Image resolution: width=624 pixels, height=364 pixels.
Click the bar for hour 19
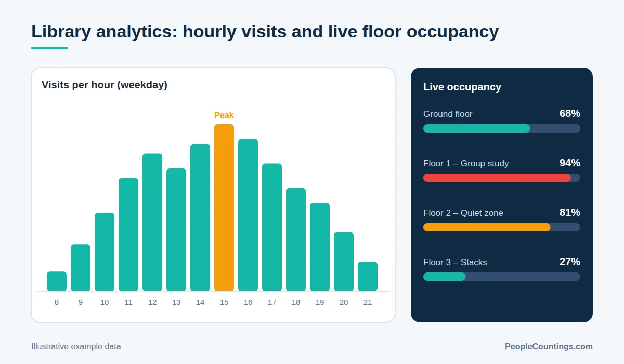pyautogui.click(x=320, y=247)
